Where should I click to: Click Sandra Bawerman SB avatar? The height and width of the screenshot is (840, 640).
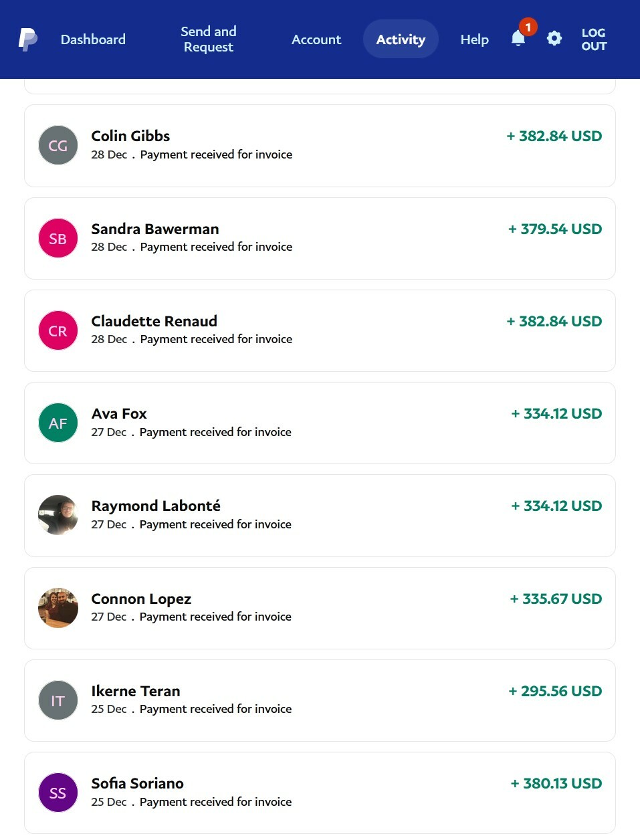tap(58, 238)
